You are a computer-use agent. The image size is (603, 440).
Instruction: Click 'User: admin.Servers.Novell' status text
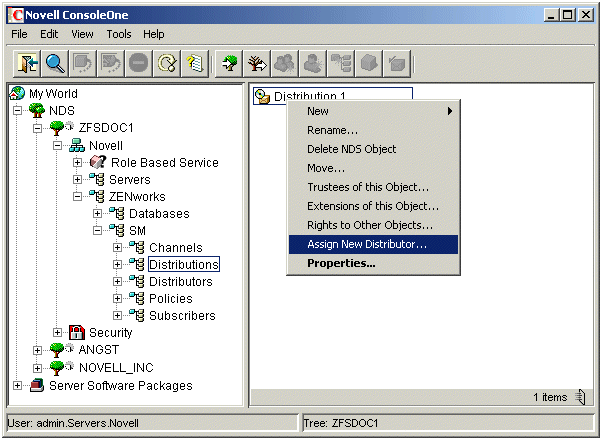pyautogui.click(x=73, y=423)
